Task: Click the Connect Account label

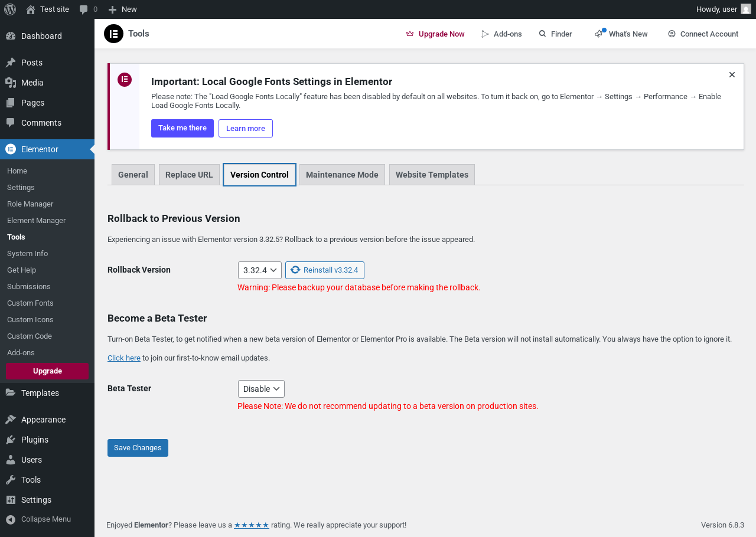Action: [x=709, y=34]
